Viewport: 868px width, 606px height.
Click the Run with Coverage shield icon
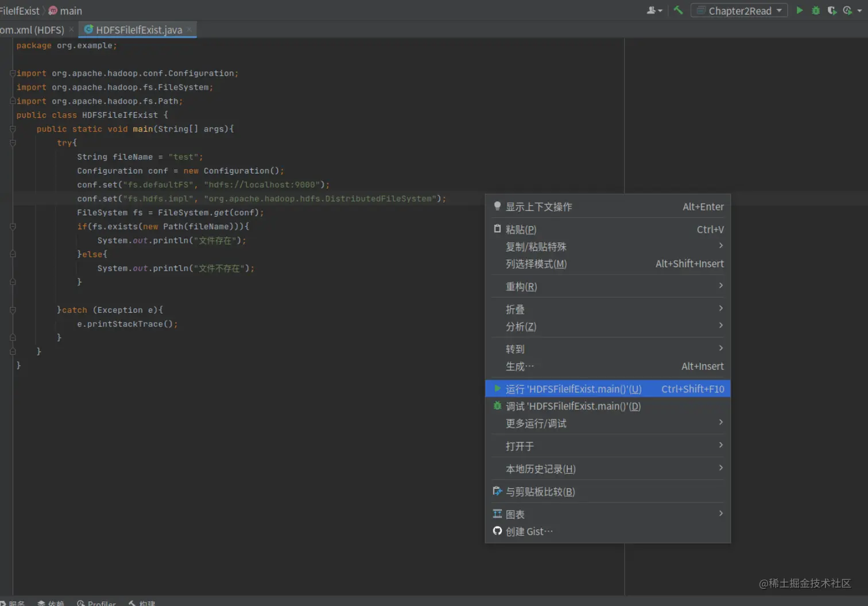(831, 10)
